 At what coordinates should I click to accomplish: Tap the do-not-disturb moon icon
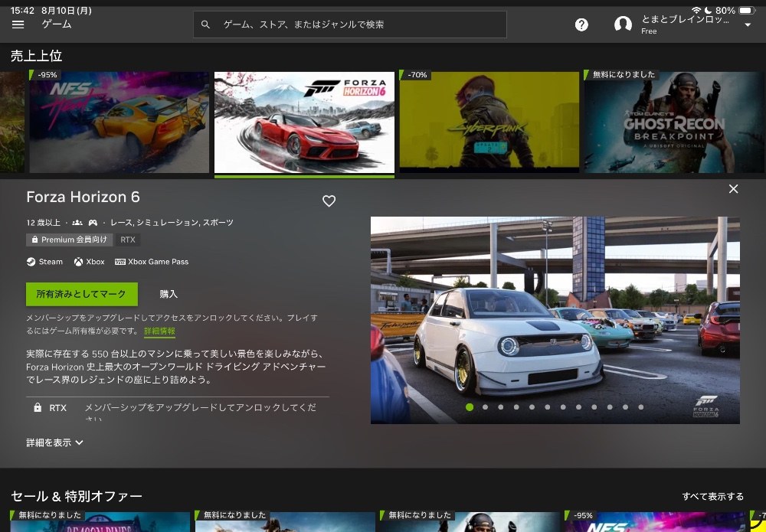[708, 10]
